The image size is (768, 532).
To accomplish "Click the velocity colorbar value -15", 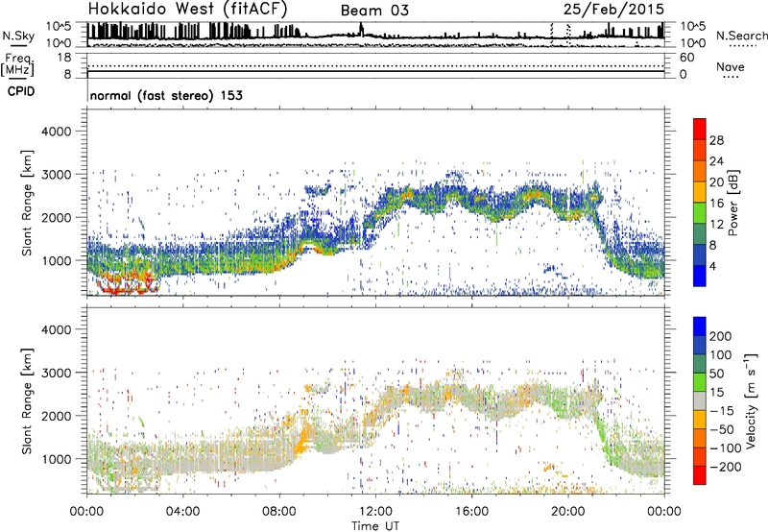I will pyautogui.click(x=722, y=411).
